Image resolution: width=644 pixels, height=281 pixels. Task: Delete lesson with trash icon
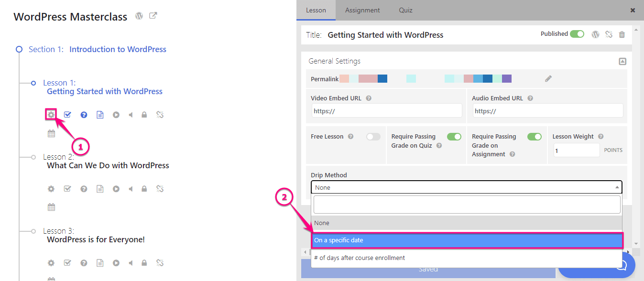(x=622, y=34)
